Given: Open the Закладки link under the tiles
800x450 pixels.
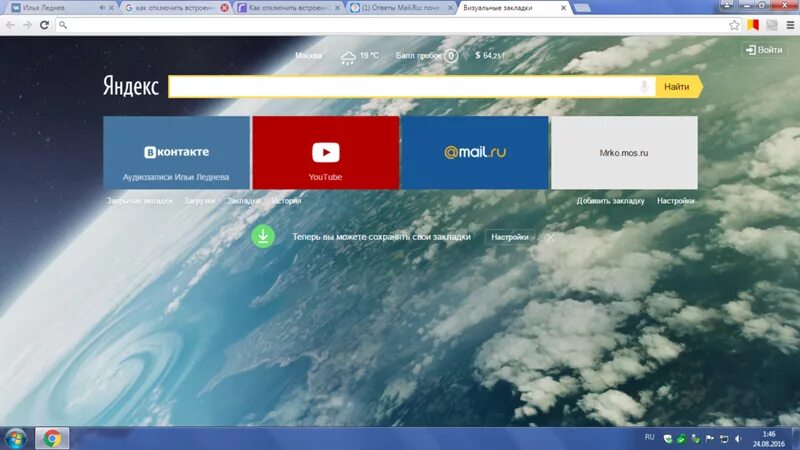Looking at the screenshot, I should [243, 201].
